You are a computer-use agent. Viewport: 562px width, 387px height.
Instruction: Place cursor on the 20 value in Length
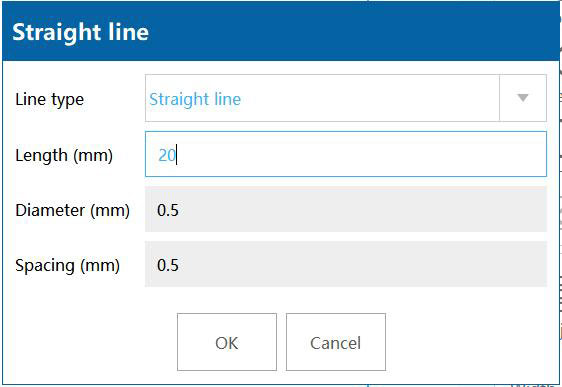point(167,155)
